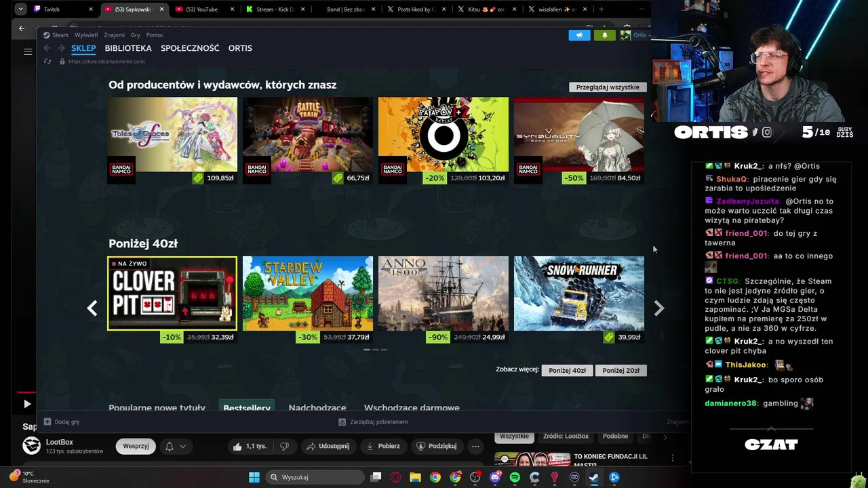868x488 pixels.
Task: Open Steam announcements megaphone icon
Action: coord(579,35)
